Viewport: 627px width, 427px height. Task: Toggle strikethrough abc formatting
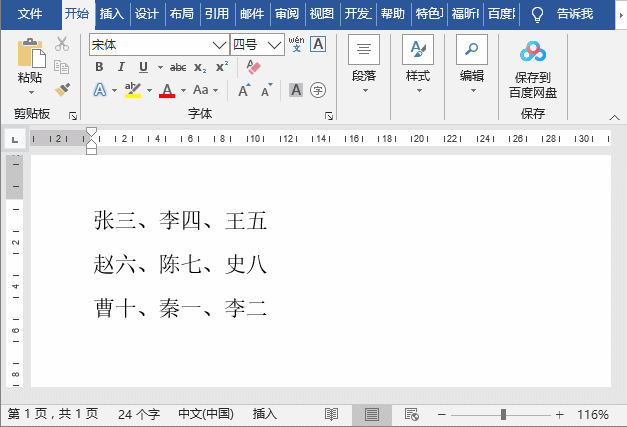point(178,67)
